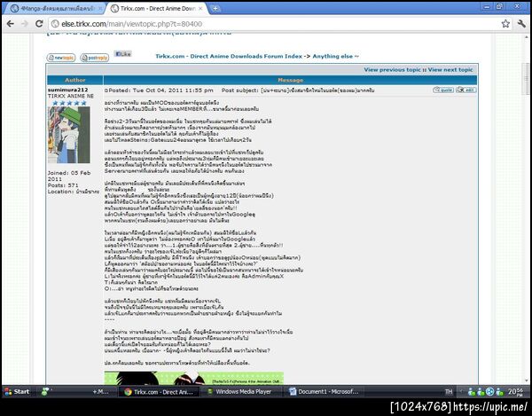The height and width of the screenshot is (416, 532).
Task: Edit the post with the edit button
Action: point(466,90)
